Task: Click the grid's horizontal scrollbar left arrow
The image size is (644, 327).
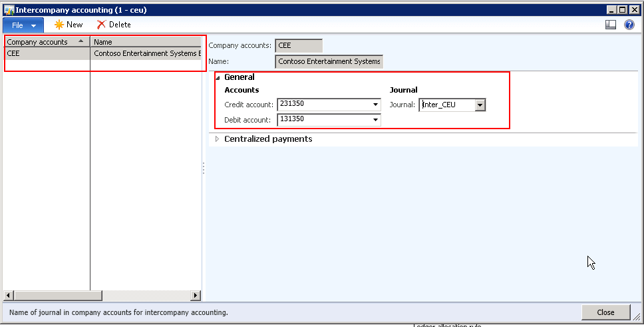Action: click(x=9, y=295)
